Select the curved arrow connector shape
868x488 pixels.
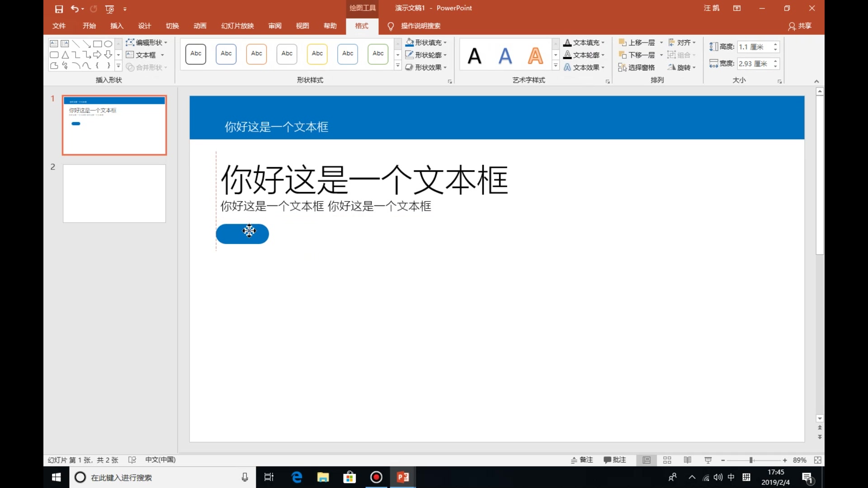point(87,55)
